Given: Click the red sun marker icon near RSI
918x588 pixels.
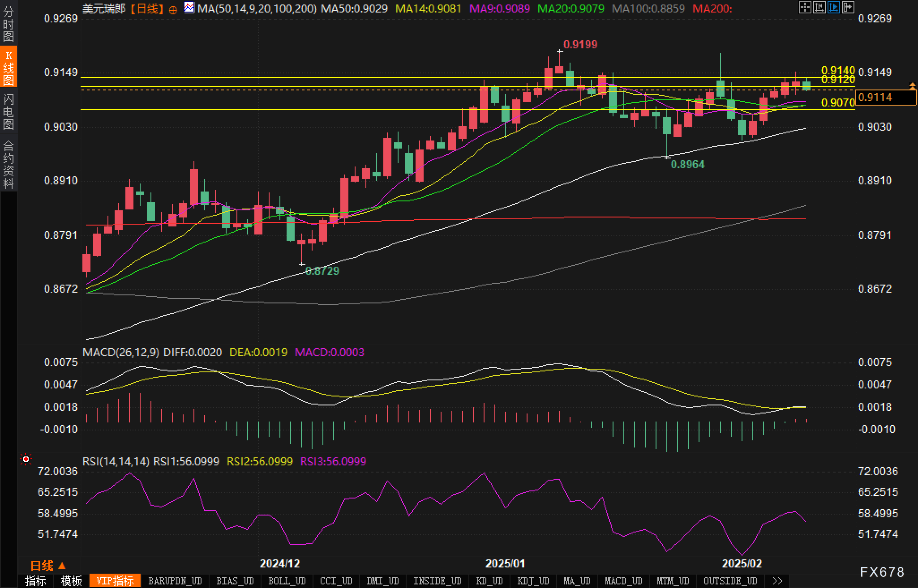Looking at the screenshot, I should tap(26, 459).
